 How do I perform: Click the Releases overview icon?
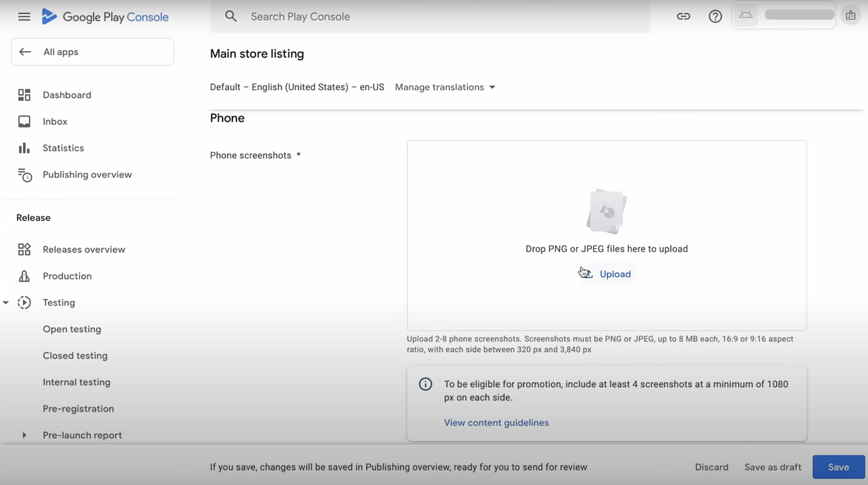pyautogui.click(x=24, y=249)
